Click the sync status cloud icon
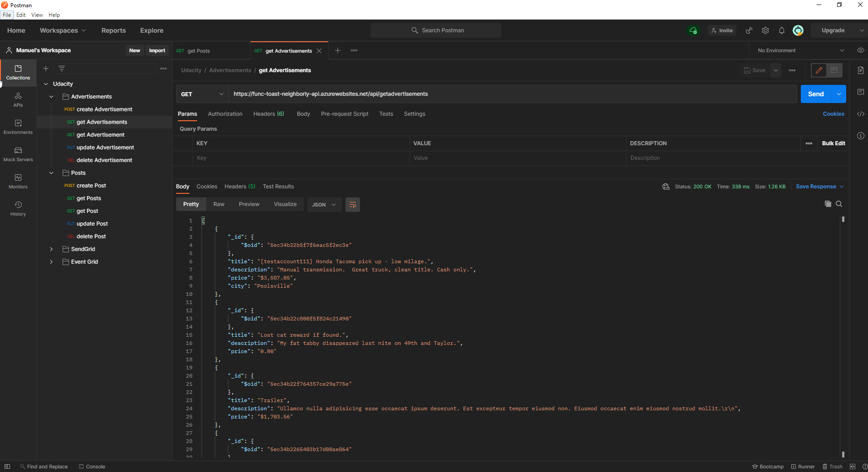This screenshot has width=868, height=472. click(x=693, y=30)
